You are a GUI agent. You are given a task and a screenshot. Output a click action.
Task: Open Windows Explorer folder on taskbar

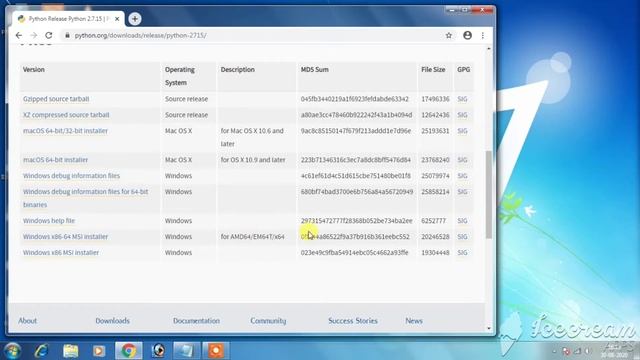click(x=71, y=351)
